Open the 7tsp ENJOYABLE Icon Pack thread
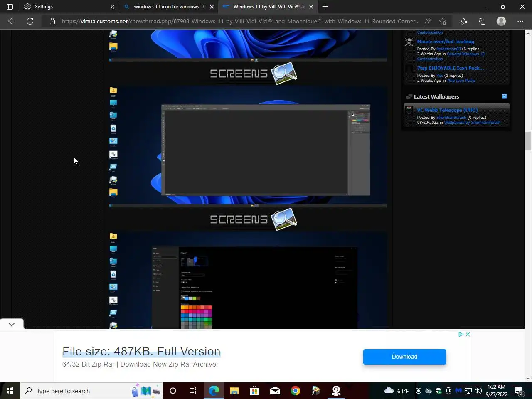 [x=450, y=68]
